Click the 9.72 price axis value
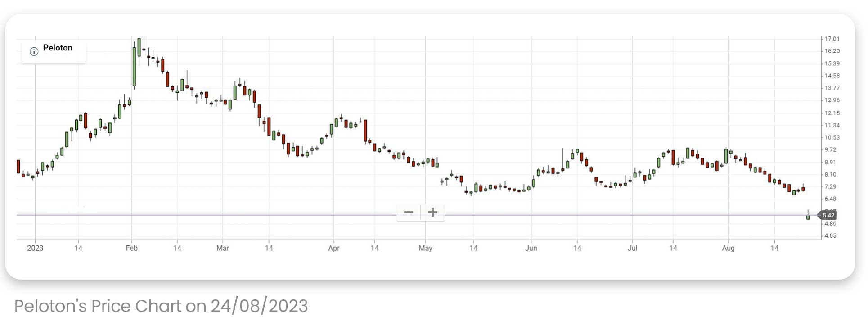The width and height of the screenshot is (868, 335). (831, 149)
